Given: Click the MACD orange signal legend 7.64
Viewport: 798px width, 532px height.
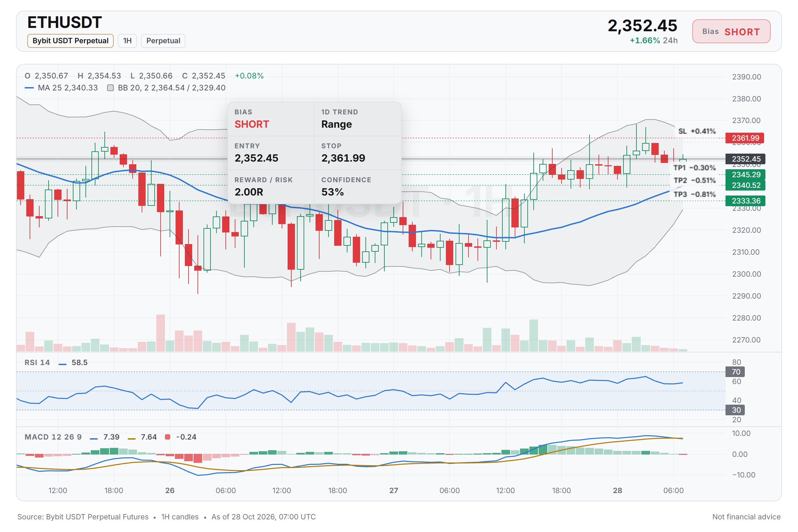Looking at the screenshot, I should pyautogui.click(x=142, y=437).
